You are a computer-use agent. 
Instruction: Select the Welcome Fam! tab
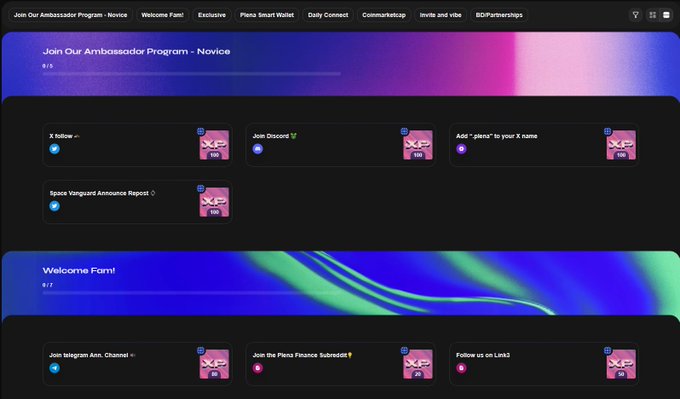[x=162, y=15]
